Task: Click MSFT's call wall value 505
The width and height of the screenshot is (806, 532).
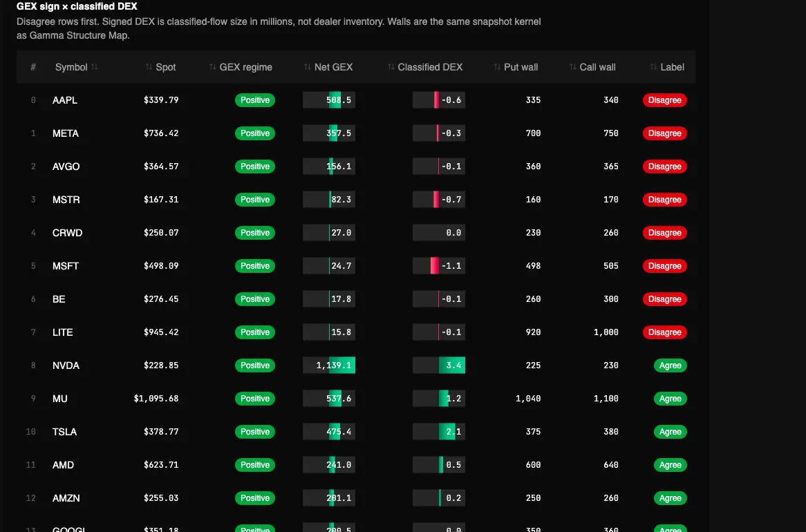Action: pos(610,266)
